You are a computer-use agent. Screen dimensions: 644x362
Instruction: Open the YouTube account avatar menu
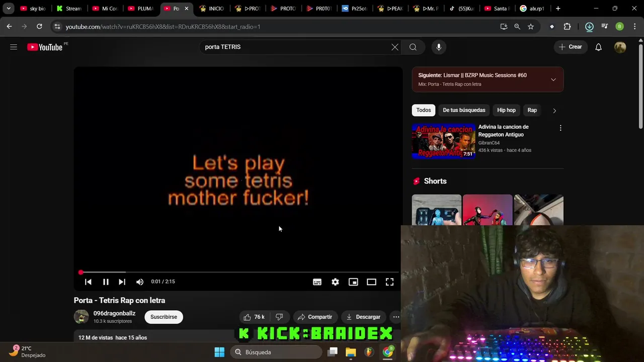(x=620, y=47)
